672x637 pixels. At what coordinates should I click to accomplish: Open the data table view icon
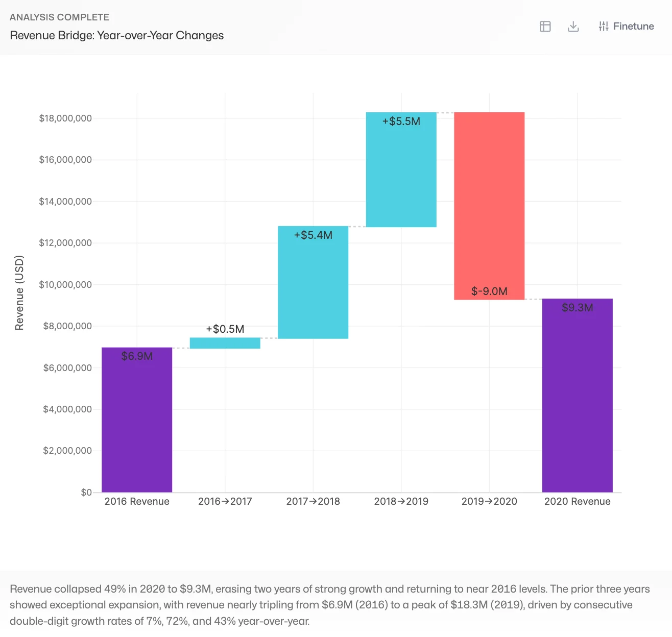pos(545,26)
